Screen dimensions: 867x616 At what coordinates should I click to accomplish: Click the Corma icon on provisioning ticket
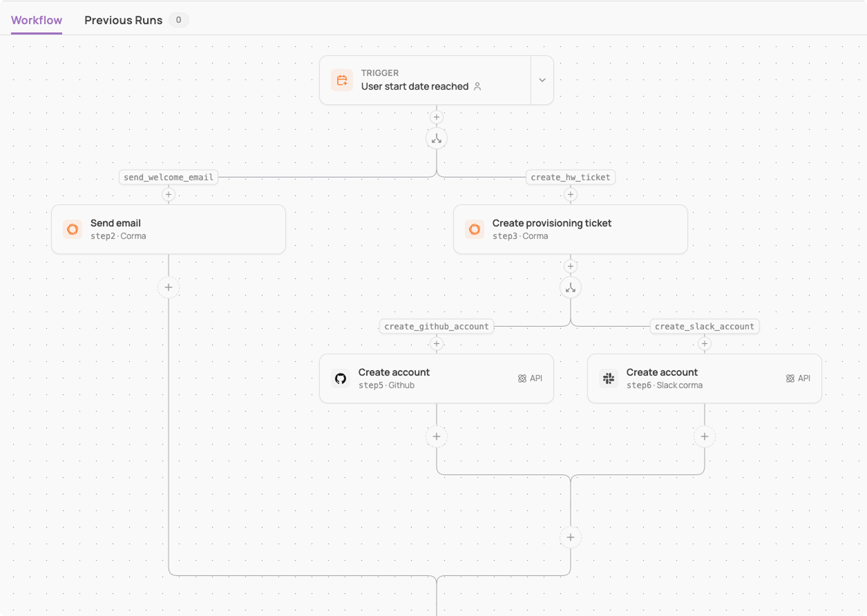click(x=474, y=229)
